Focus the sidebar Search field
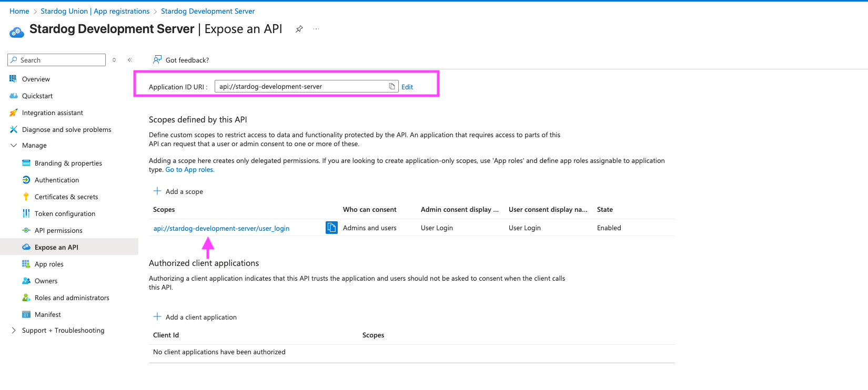Screen dimensions: 868x390 point(57,60)
